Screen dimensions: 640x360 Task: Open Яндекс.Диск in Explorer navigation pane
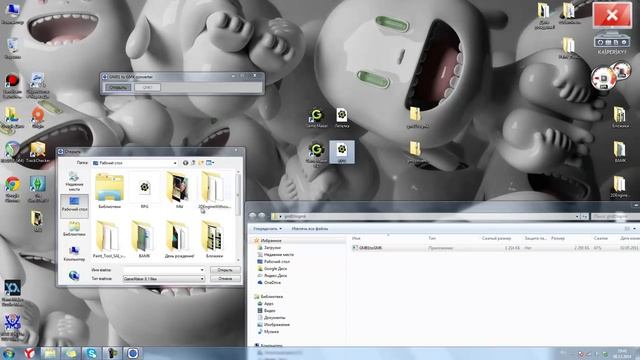coord(275,276)
